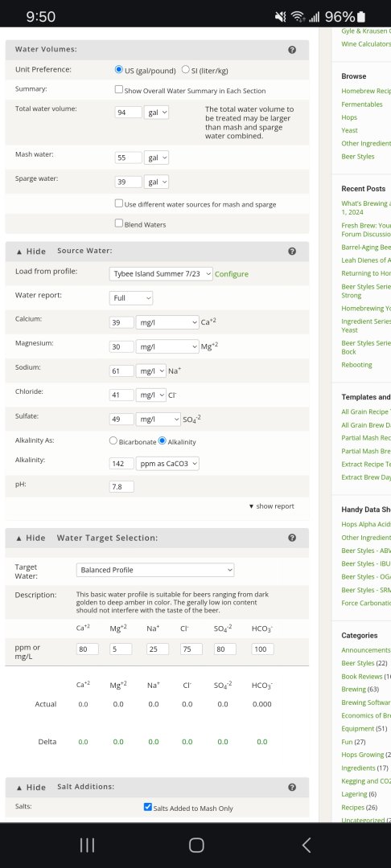The image size is (391, 868).
Task: Open Alkalinity ppm as CaCO3 dropdown
Action: pos(167,464)
